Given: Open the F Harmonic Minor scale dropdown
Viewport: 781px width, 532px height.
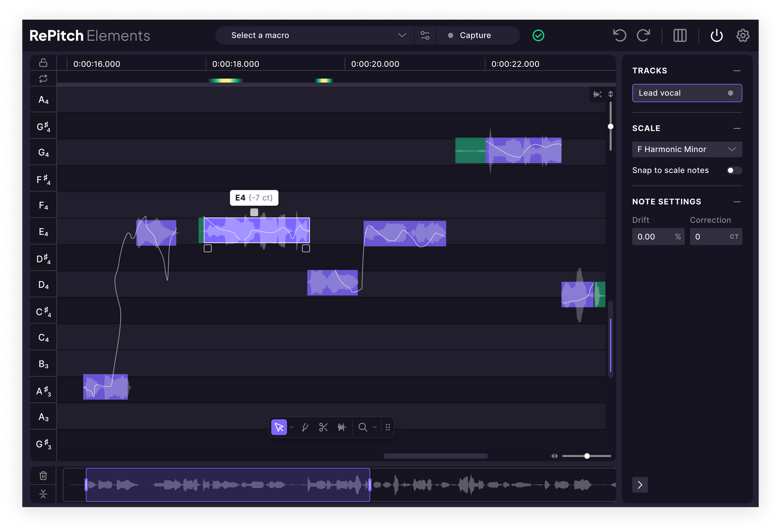Looking at the screenshot, I should [687, 149].
